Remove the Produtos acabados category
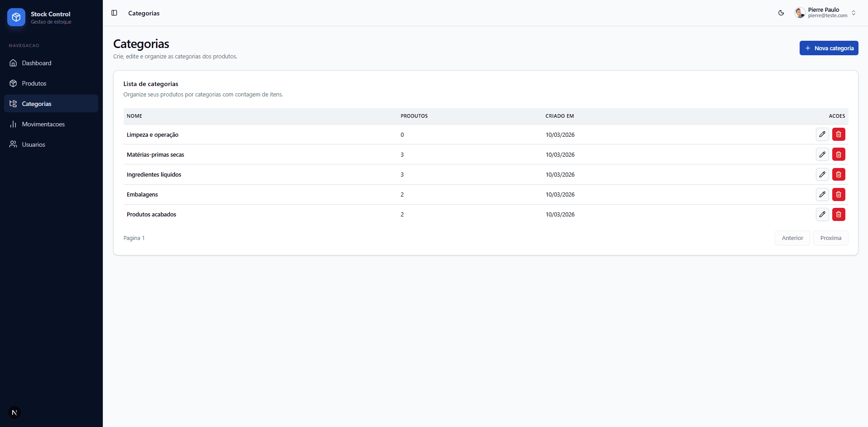The height and width of the screenshot is (427, 868). 838,214
